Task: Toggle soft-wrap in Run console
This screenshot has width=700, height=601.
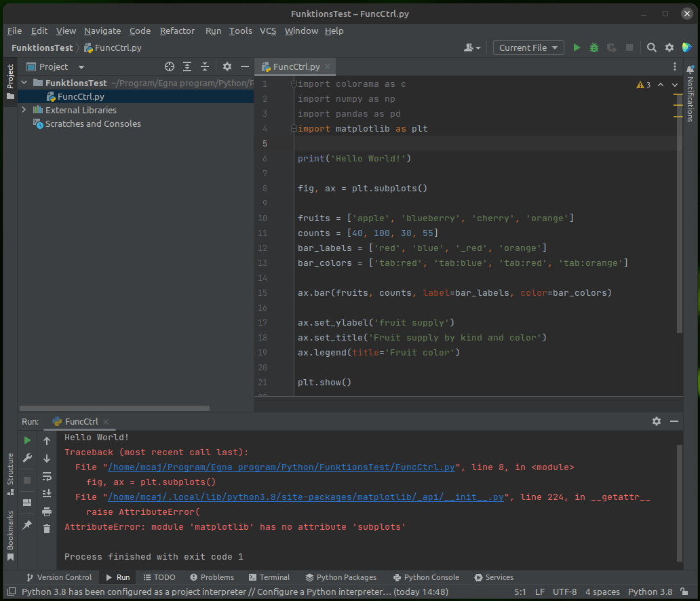Action: click(47, 476)
